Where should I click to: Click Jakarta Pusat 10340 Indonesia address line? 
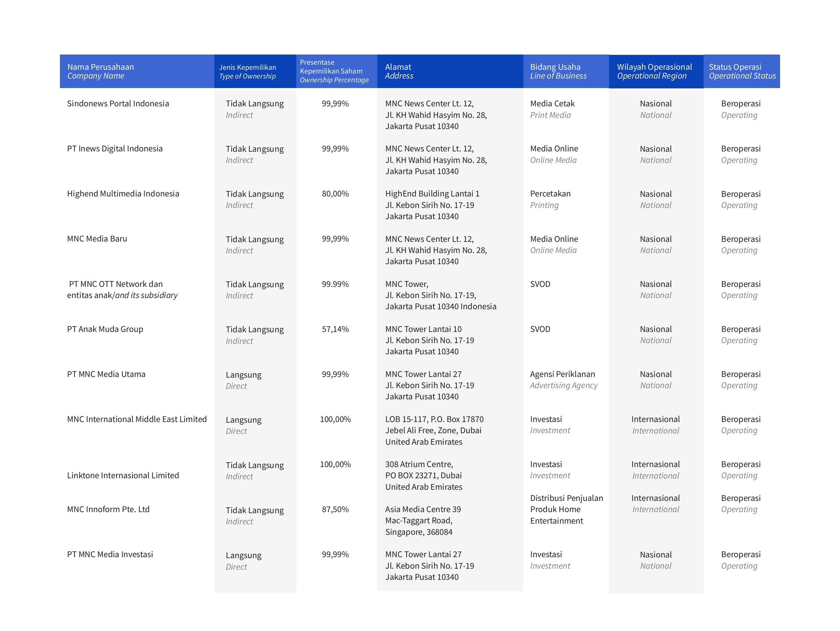(x=441, y=307)
